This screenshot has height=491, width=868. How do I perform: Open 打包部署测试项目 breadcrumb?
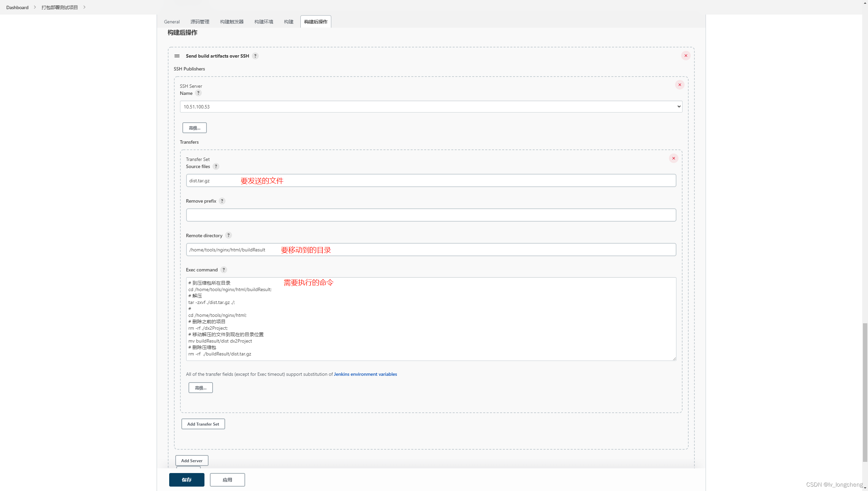pos(60,7)
